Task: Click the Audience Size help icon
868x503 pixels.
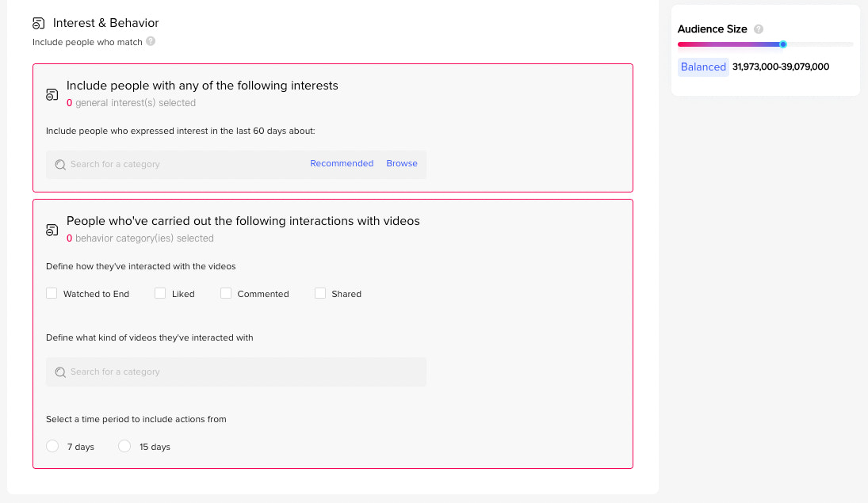Action: click(x=759, y=29)
